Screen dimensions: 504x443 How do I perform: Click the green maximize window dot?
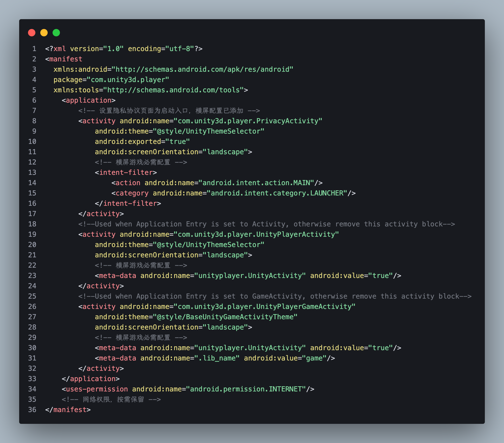point(56,33)
